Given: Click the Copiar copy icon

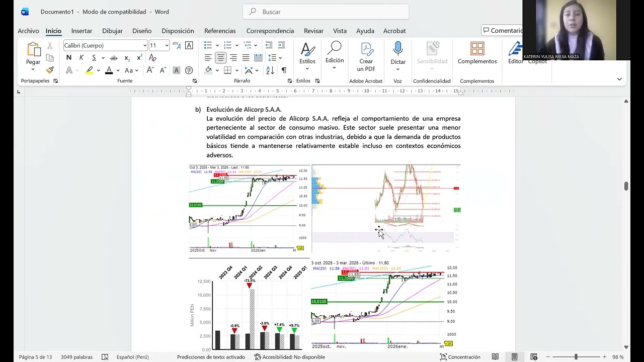Looking at the screenshot, I should [50, 58].
